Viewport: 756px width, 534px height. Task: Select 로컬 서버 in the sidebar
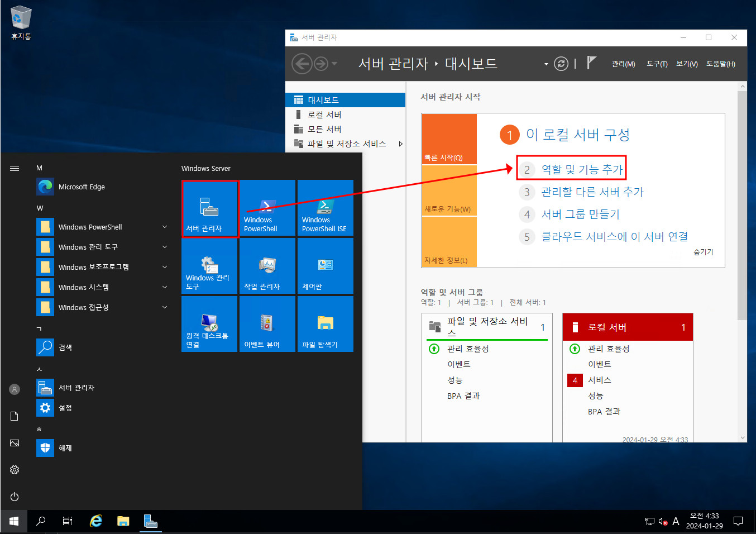[345, 115]
